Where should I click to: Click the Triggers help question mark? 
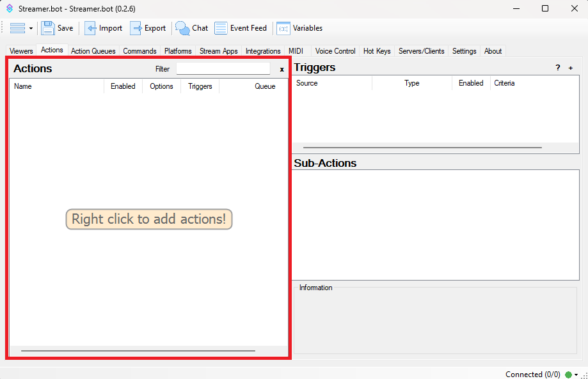point(557,68)
